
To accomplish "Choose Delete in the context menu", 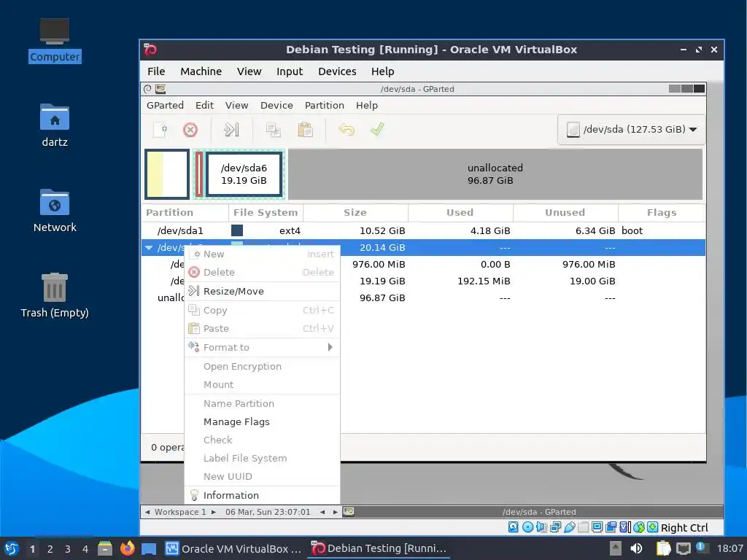I will pyautogui.click(x=262, y=273).
